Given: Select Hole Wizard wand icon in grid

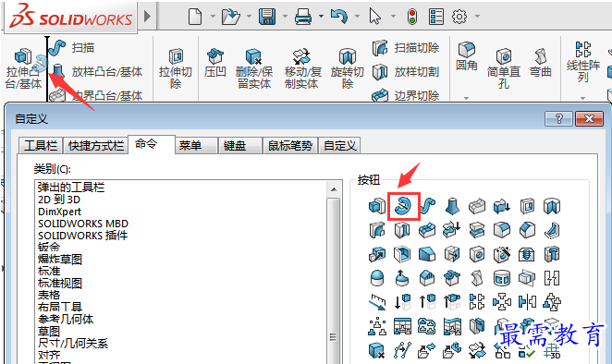Looking at the screenshot, I should coord(502,254).
